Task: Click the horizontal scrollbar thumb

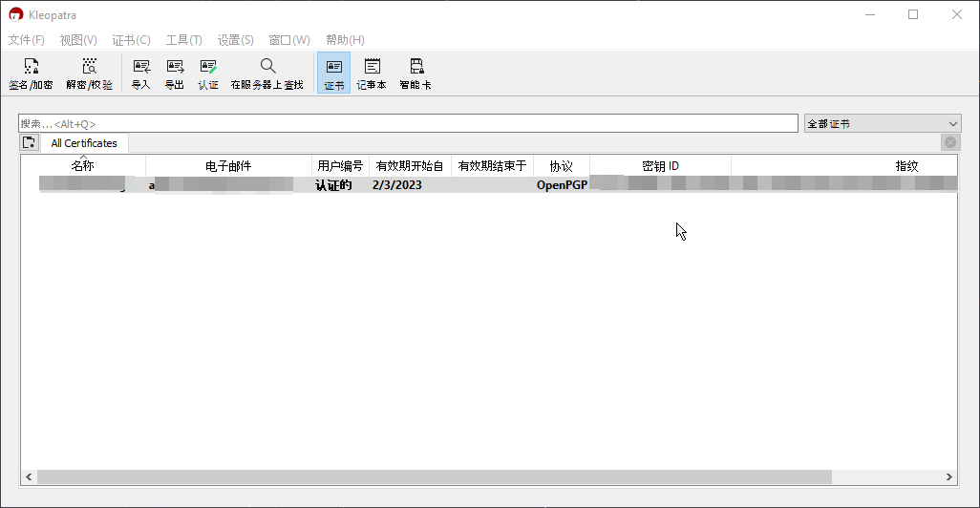Action: (x=435, y=476)
